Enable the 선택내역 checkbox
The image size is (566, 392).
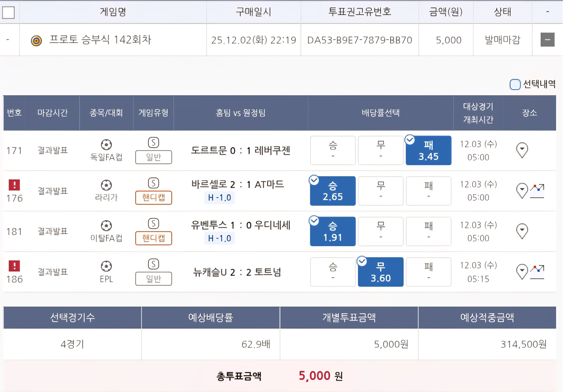(x=515, y=84)
